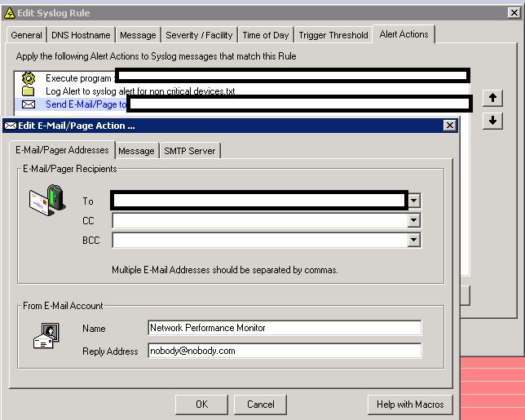Image resolution: width=525 pixels, height=420 pixels.
Task: Open Help with Macros
Action: [410, 405]
